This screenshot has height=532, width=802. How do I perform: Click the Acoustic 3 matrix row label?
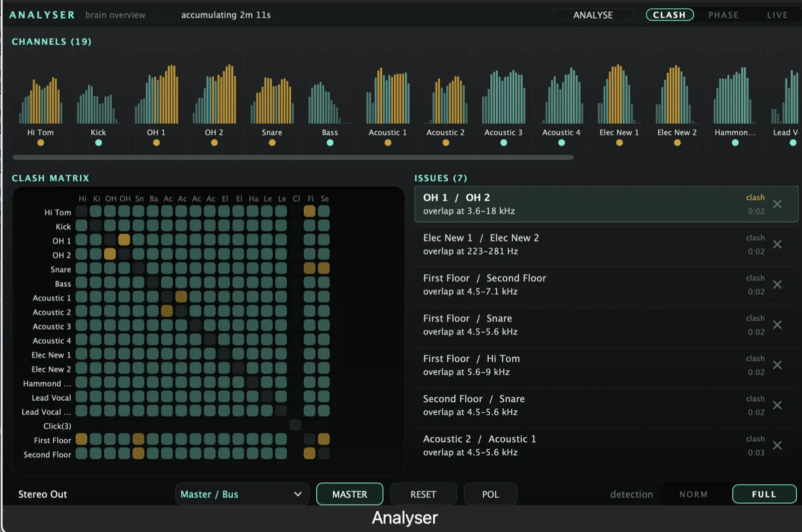point(52,326)
